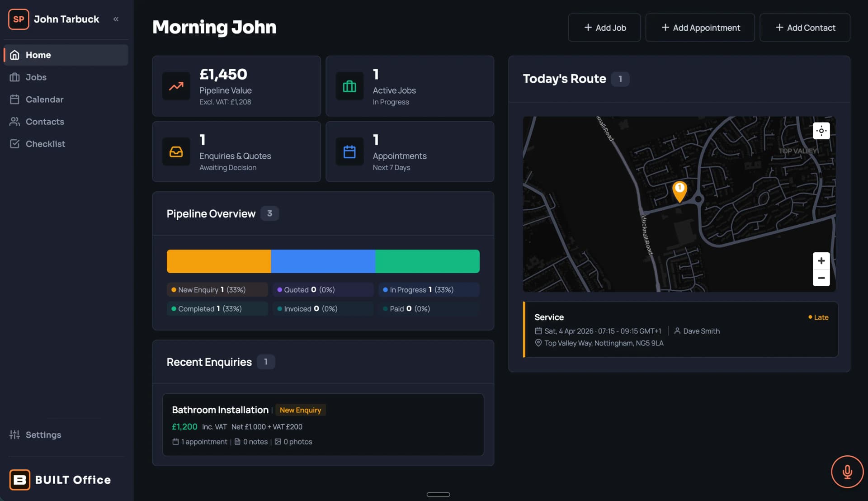Image resolution: width=868 pixels, height=501 pixels.
Task: Toggle the Completed pipeline filter
Action: [x=217, y=308]
